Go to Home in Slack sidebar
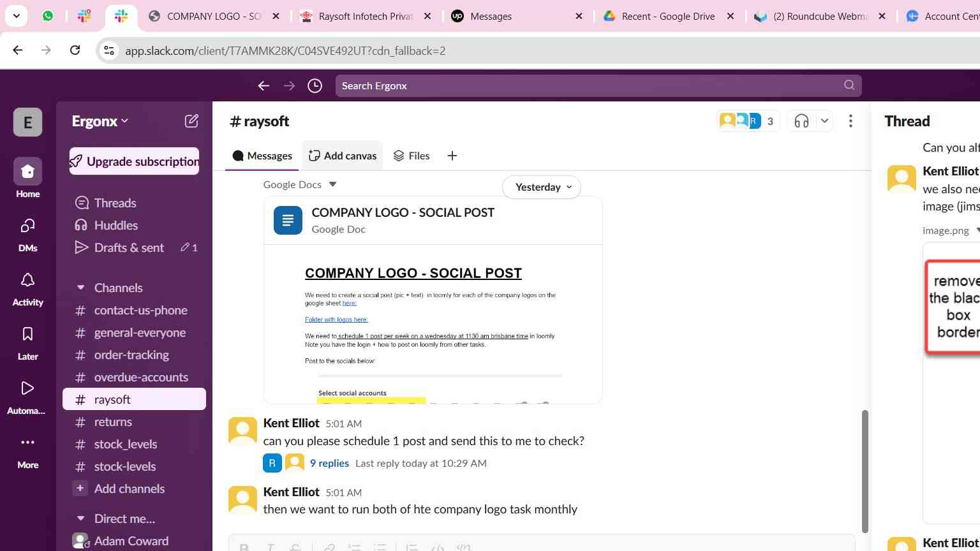The image size is (980, 551). (x=27, y=178)
